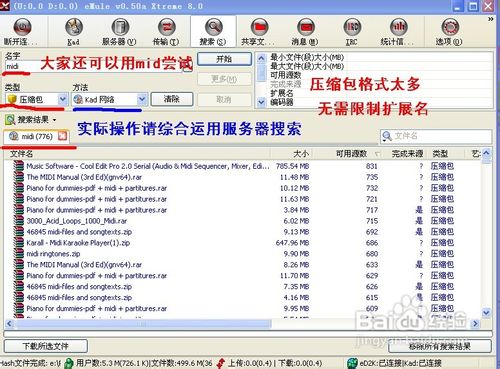500x369 pixels.
Task: Open the magnifier dropdown in filter box
Action: 386,136
